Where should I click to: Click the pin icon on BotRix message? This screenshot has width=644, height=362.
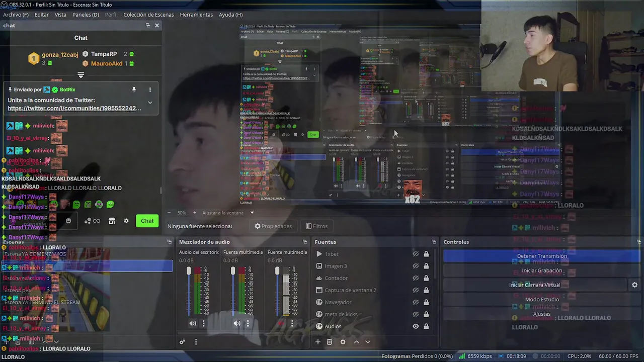pos(134,89)
